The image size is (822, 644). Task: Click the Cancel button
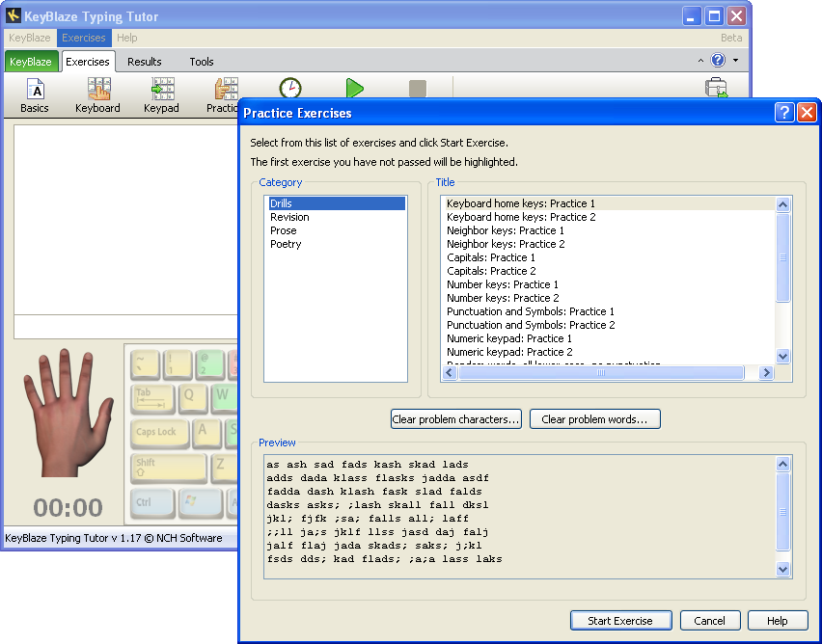(710, 621)
